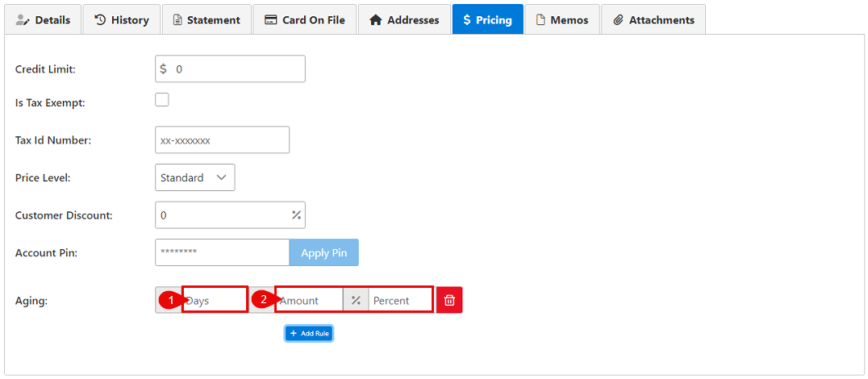The image size is (868, 379).
Task: Click the aging Amount input field
Action: coord(309,300)
